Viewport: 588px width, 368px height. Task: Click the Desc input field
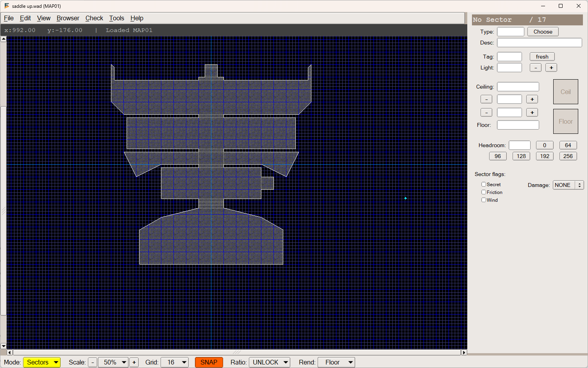540,43
